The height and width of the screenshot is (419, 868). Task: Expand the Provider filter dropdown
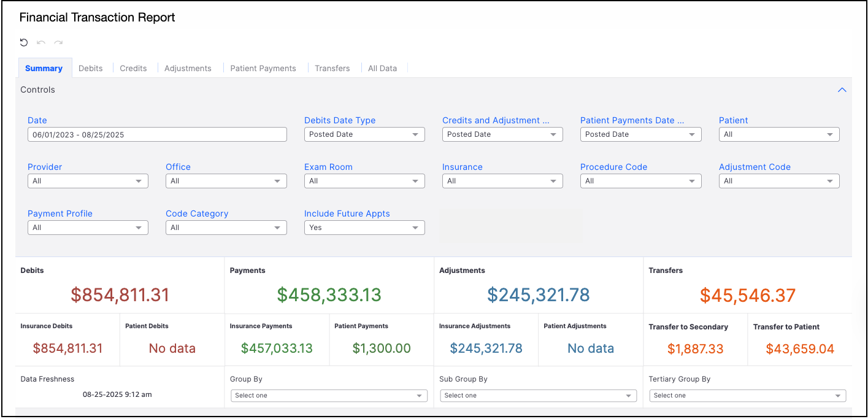(x=88, y=181)
